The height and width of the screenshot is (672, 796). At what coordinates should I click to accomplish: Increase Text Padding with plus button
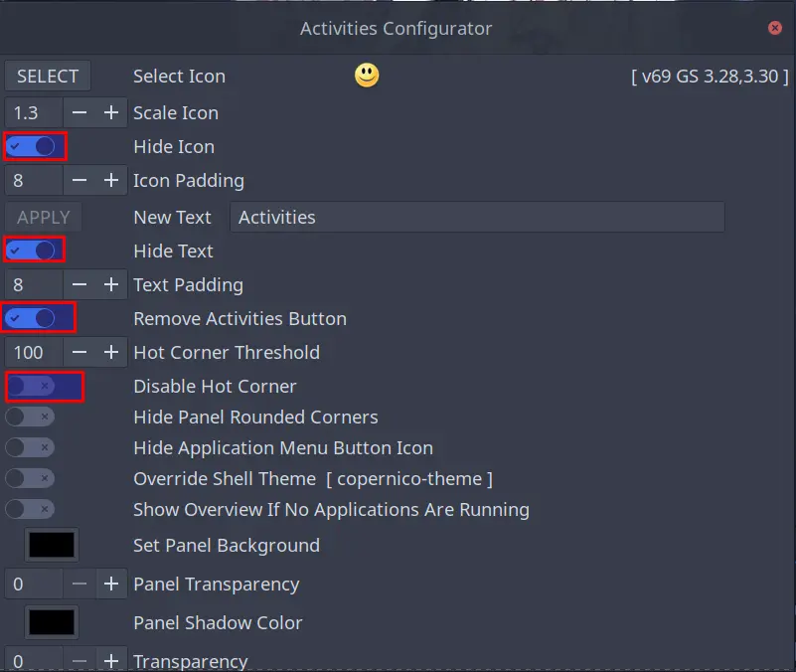(111, 284)
